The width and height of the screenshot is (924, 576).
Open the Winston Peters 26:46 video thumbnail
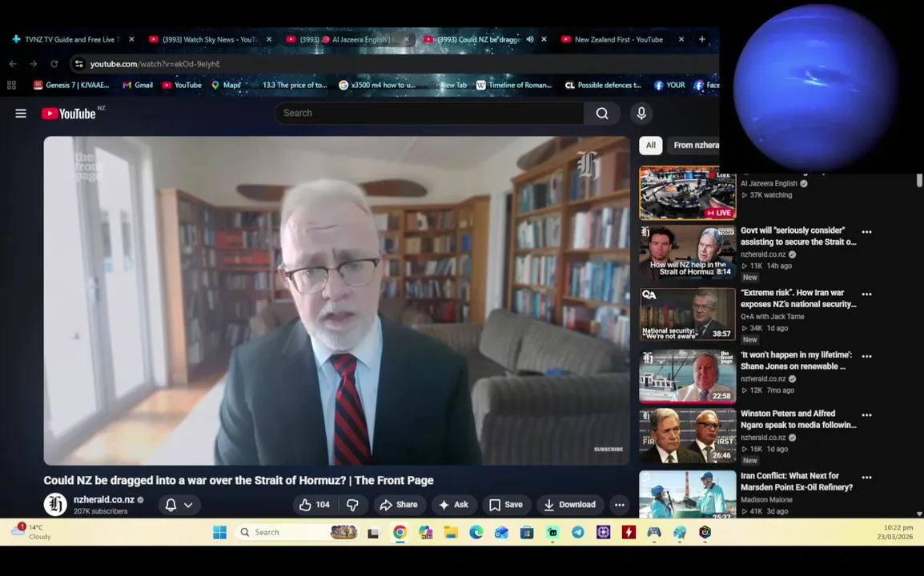coord(687,436)
